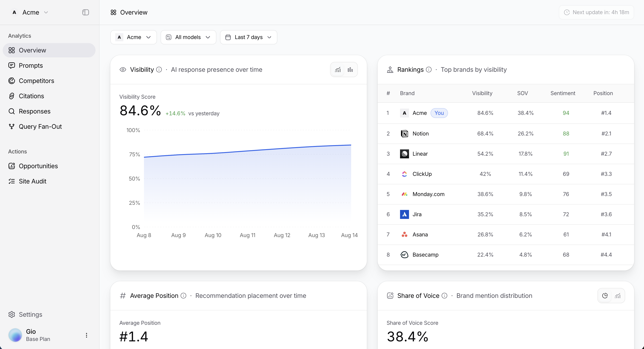
Task: Click the Notion brand name
Action: click(420, 134)
